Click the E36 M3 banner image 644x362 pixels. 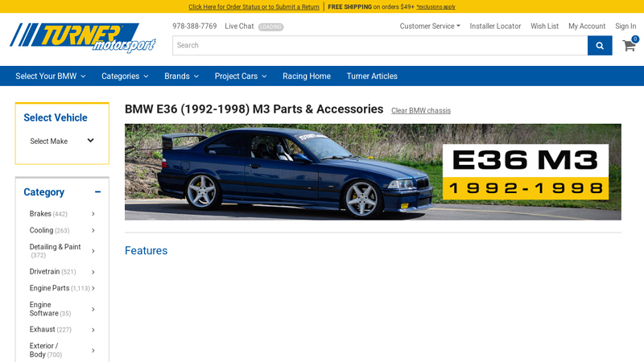click(x=373, y=172)
